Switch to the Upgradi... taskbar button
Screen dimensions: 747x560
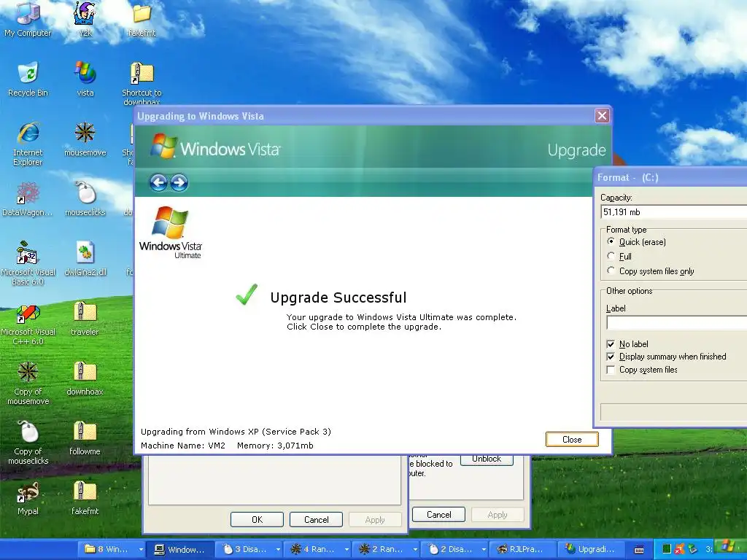pyautogui.click(x=591, y=550)
